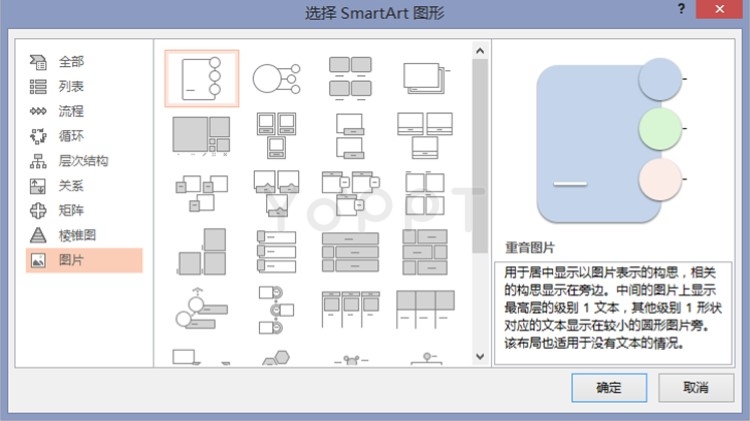Click the scrollbar down arrow
750x421 pixels.
click(480, 356)
